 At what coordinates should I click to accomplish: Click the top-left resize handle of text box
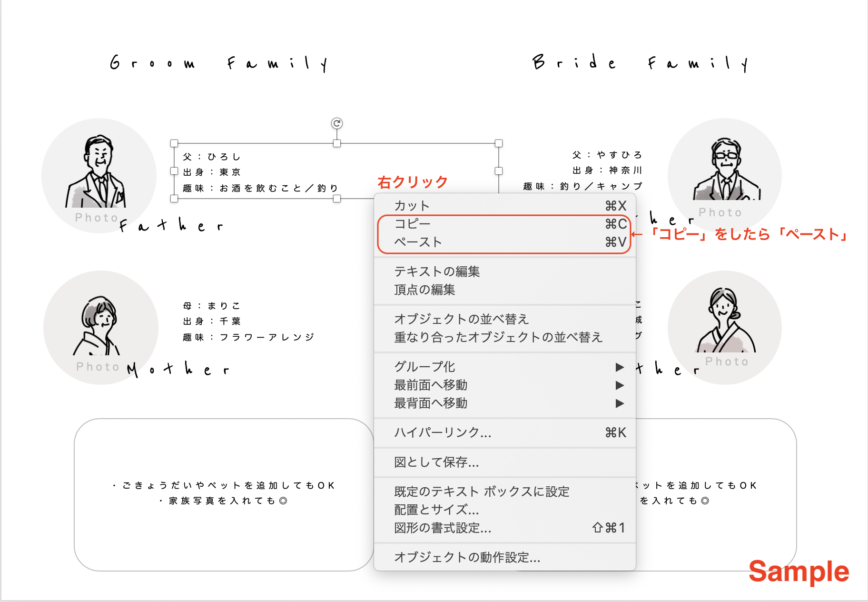[x=174, y=143]
